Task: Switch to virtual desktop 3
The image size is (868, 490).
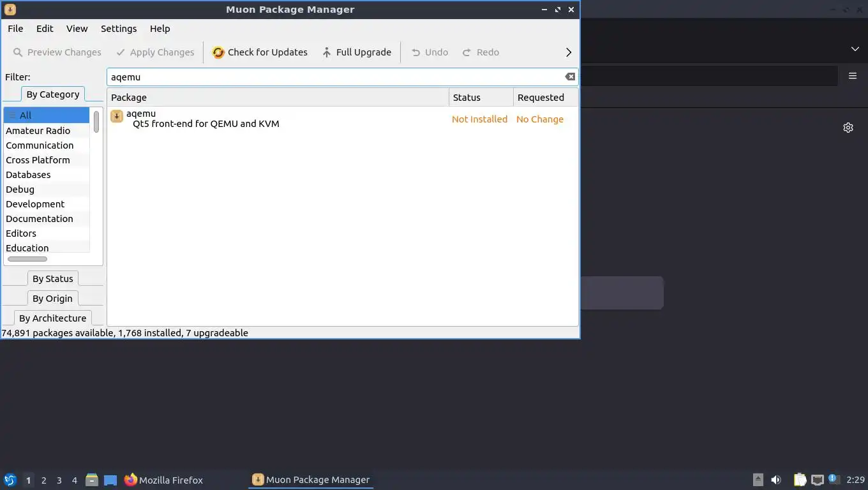Action: click(59, 480)
